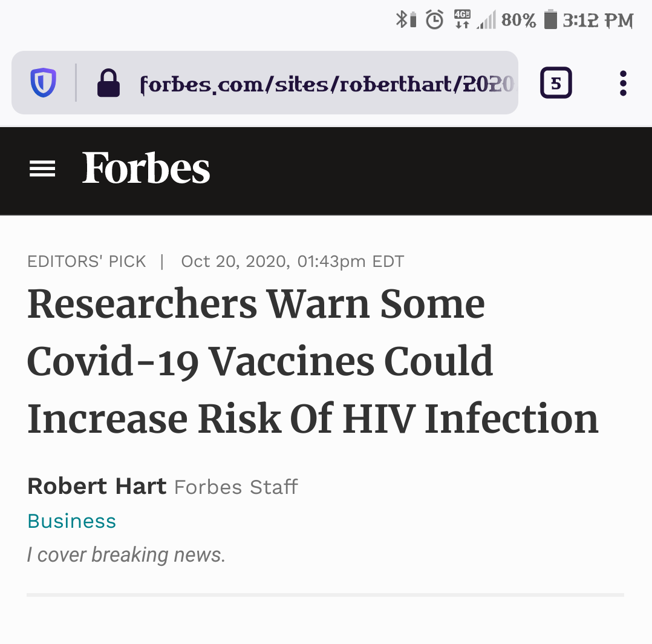Tap the padlock site security icon

click(x=108, y=83)
